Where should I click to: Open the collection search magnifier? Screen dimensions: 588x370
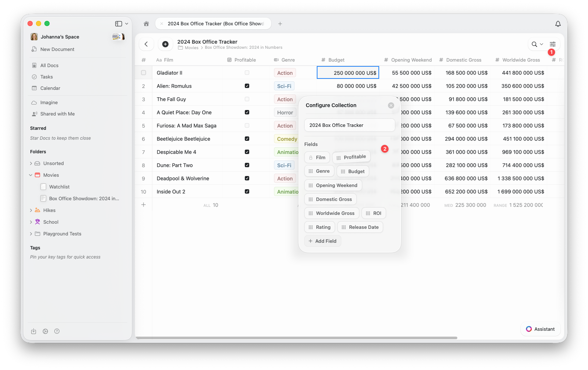(534, 44)
